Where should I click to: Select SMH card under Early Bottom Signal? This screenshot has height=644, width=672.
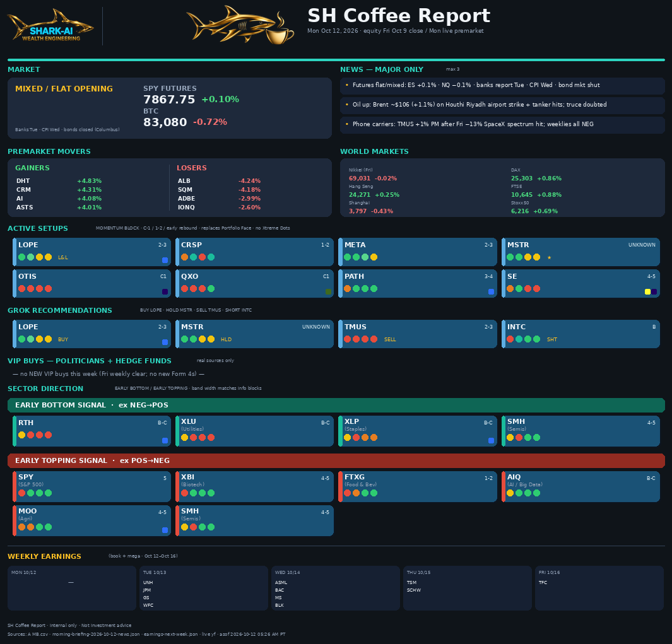(x=581, y=431)
